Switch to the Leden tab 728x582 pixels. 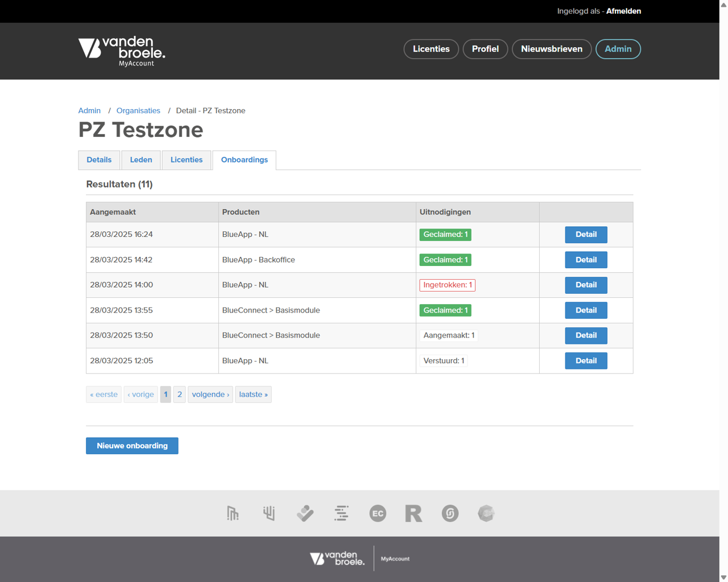point(141,160)
